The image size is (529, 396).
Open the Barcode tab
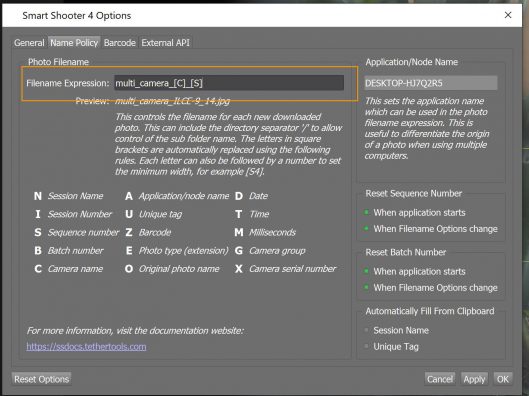click(x=119, y=43)
